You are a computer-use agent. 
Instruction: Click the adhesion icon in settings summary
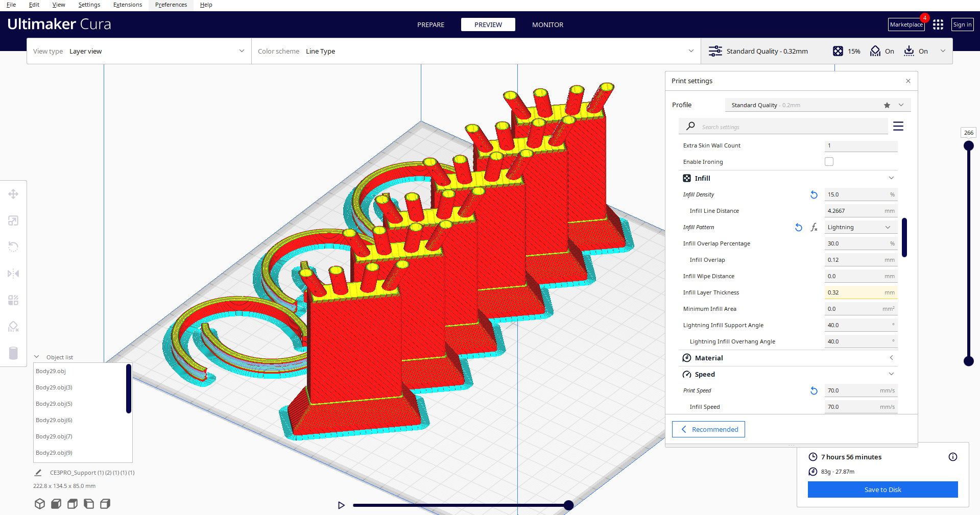(909, 51)
